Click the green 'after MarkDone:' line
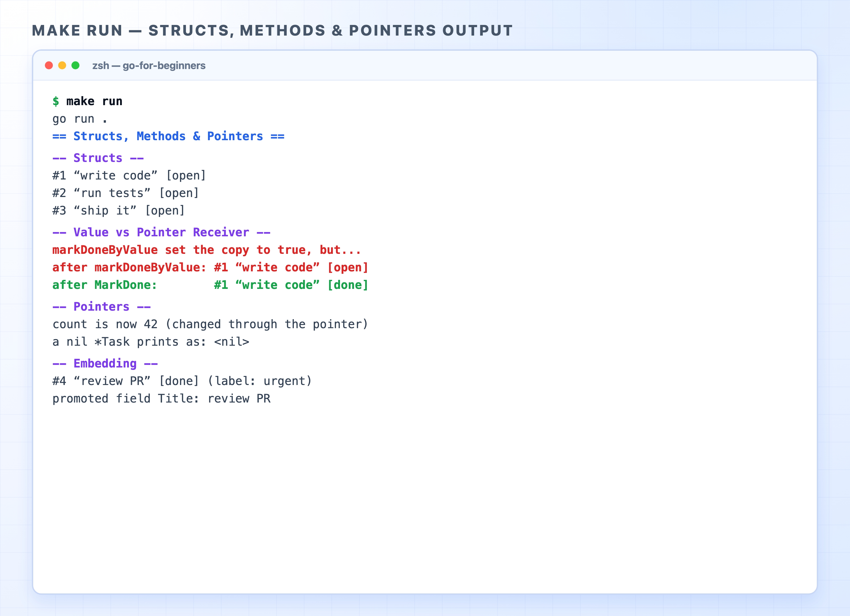 click(x=210, y=285)
